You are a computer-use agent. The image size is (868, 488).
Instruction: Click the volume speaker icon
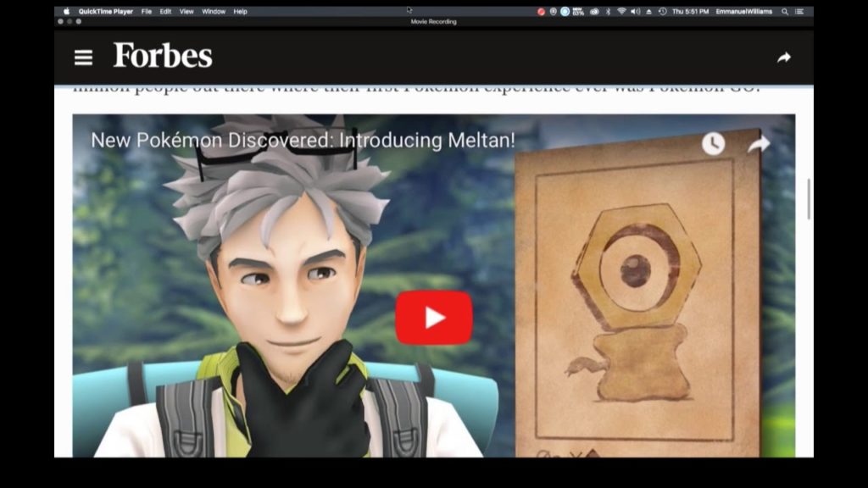point(635,12)
